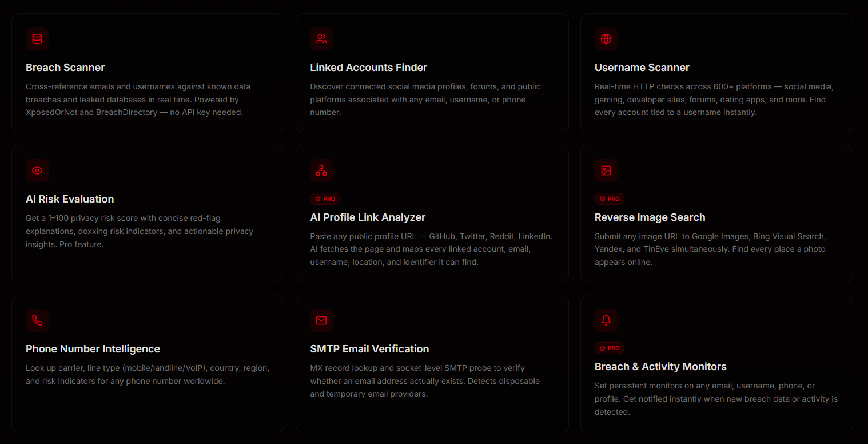Image resolution: width=868 pixels, height=444 pixels.
Task: Open the Breach Scanner feature heading
Action: click(65, 67)
